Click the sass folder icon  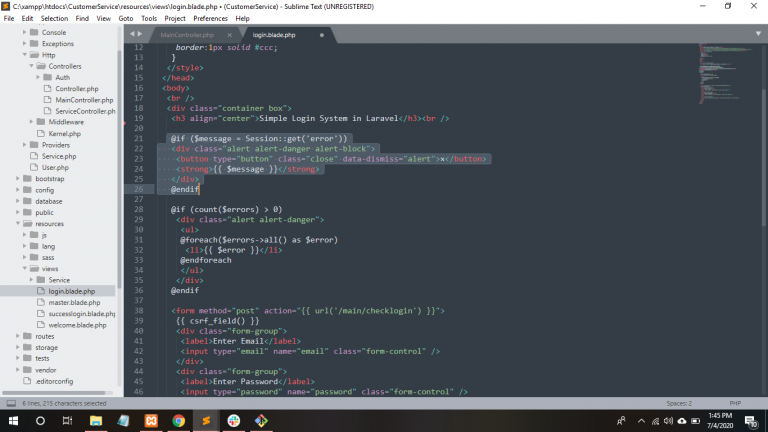(34, 257)
